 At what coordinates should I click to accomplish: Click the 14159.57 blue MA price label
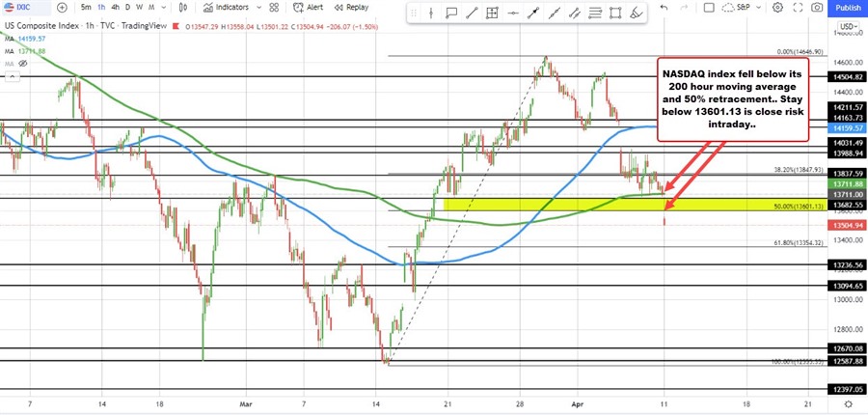click(848, 127)
